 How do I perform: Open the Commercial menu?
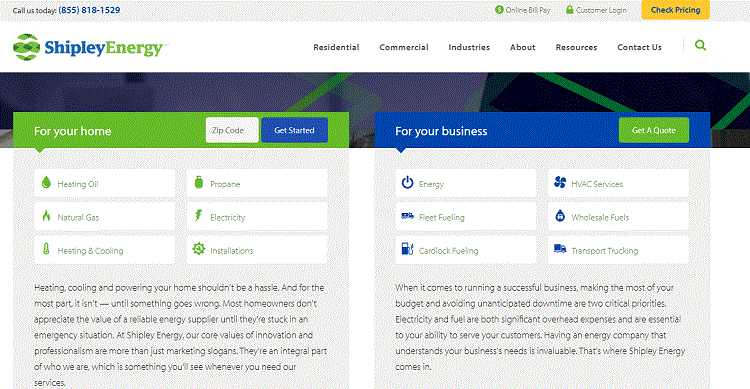[x=404, y=47]
